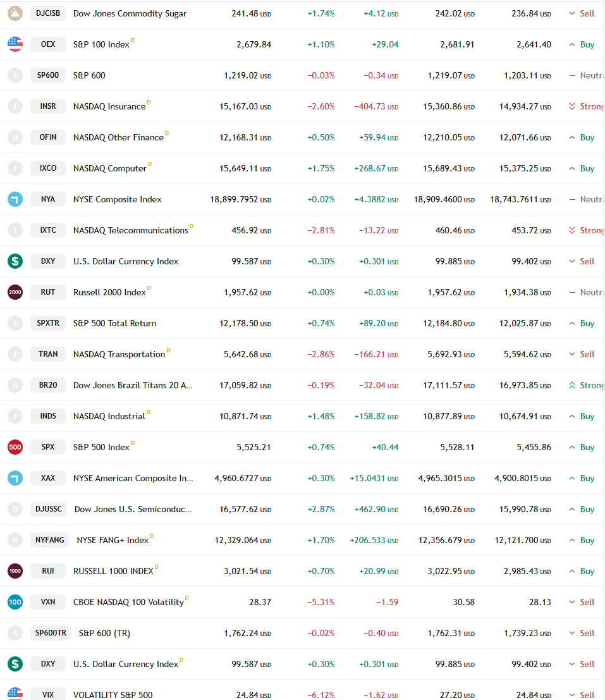Click the S&P 500 Index red logo

click(15, 447)
